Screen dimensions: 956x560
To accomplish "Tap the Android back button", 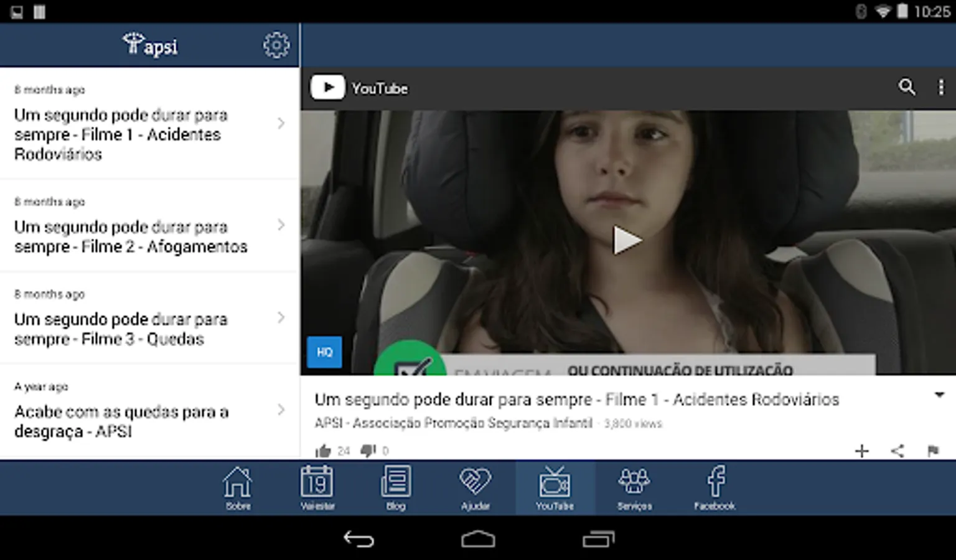I will (x=359, y=539).
